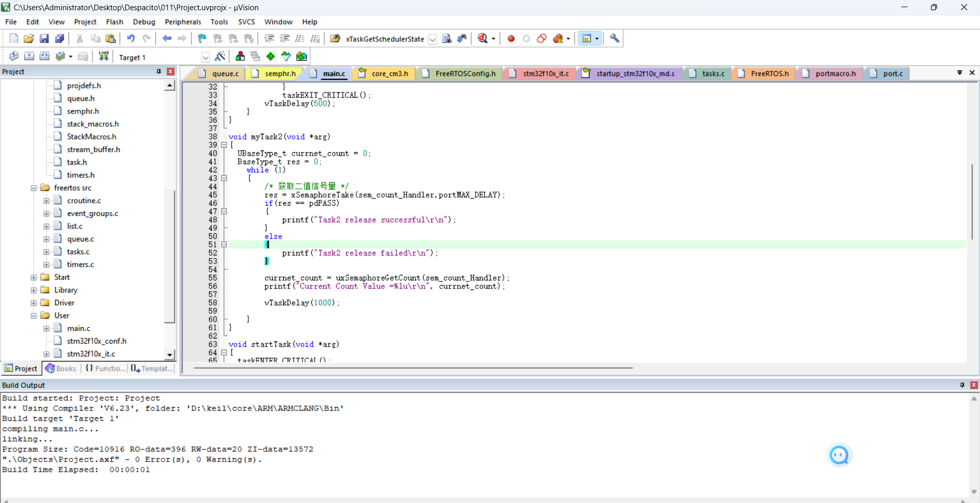This screenshot has height=503, width=980.
Task: Collapse the User folder in project tree
Action: coord(34,316)
